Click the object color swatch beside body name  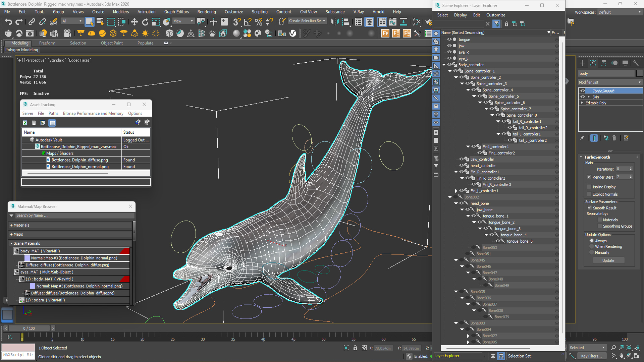[639, 73]
